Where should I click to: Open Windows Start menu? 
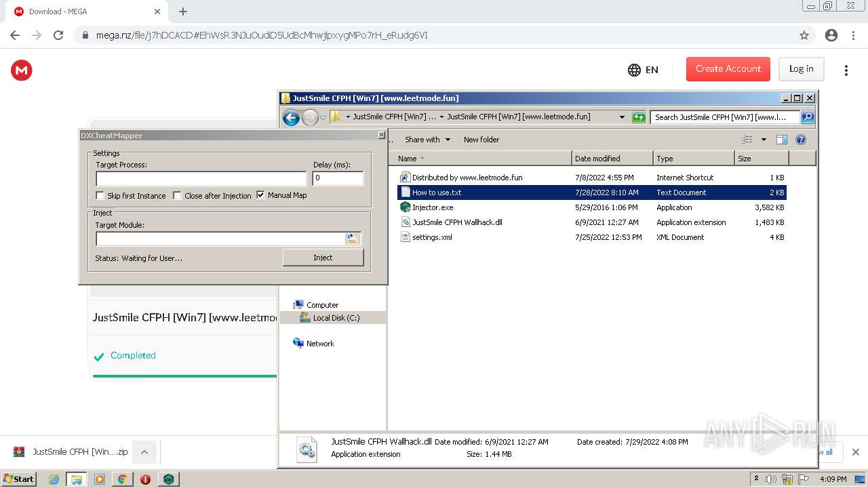click(x=19, y=479)
